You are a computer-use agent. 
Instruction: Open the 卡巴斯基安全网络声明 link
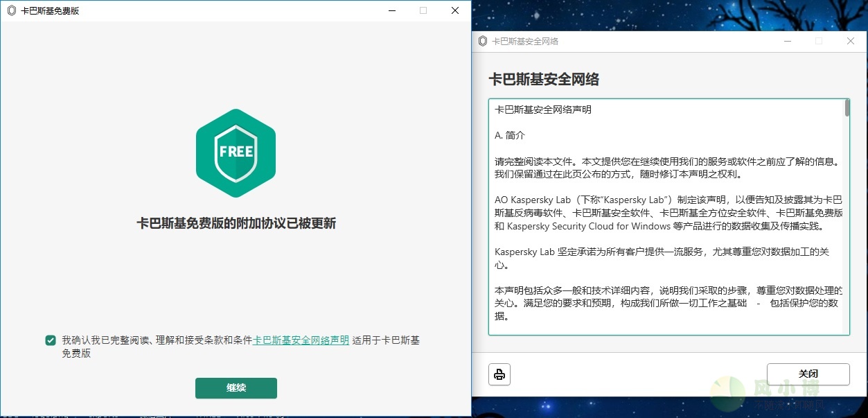(x=300, y=340)
